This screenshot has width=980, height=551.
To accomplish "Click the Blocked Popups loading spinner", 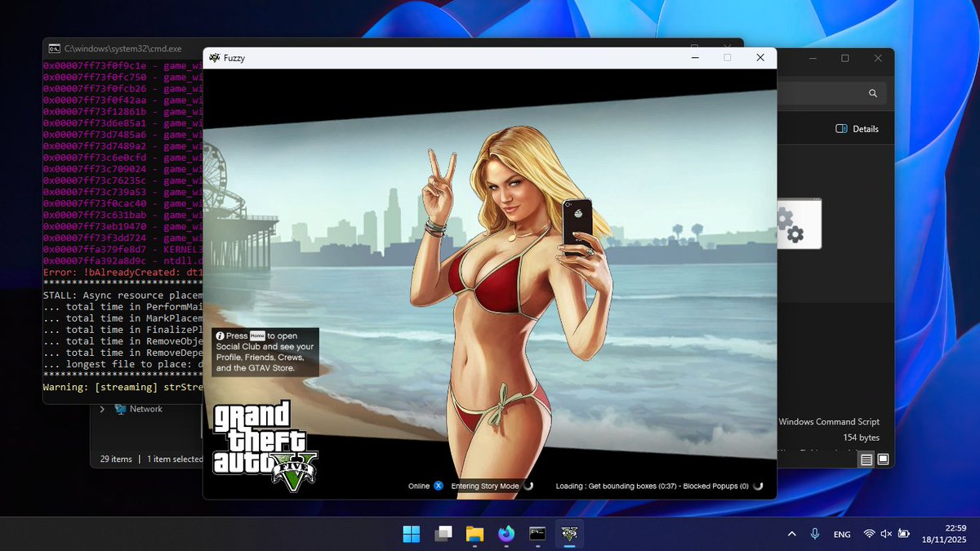I will [x=759, y=486].
